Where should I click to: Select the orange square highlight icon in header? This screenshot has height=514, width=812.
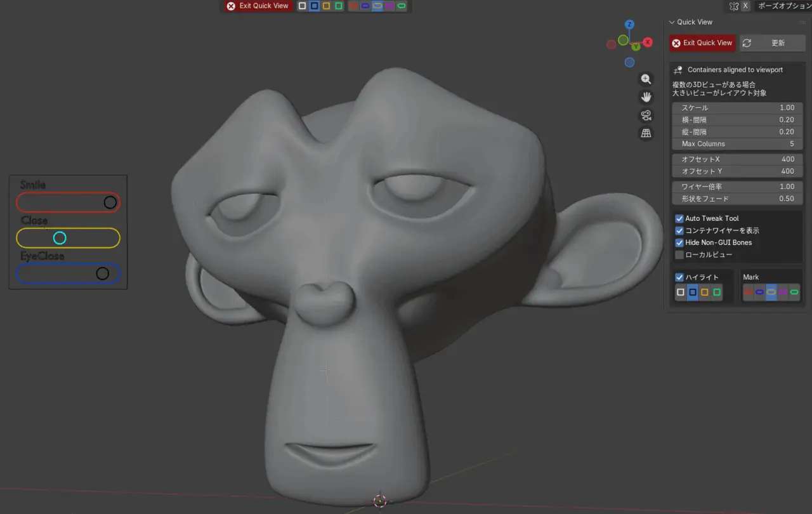[x=326, y=6]
